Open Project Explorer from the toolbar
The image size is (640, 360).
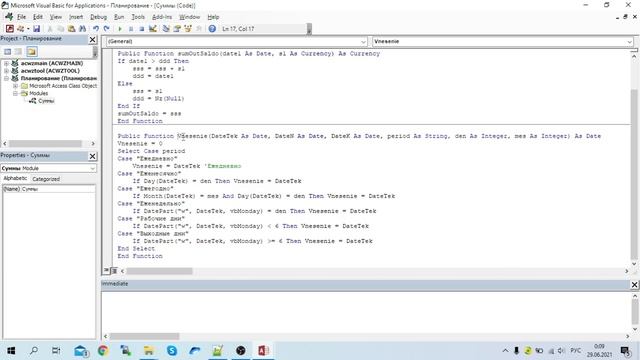(x=166, y=29)
